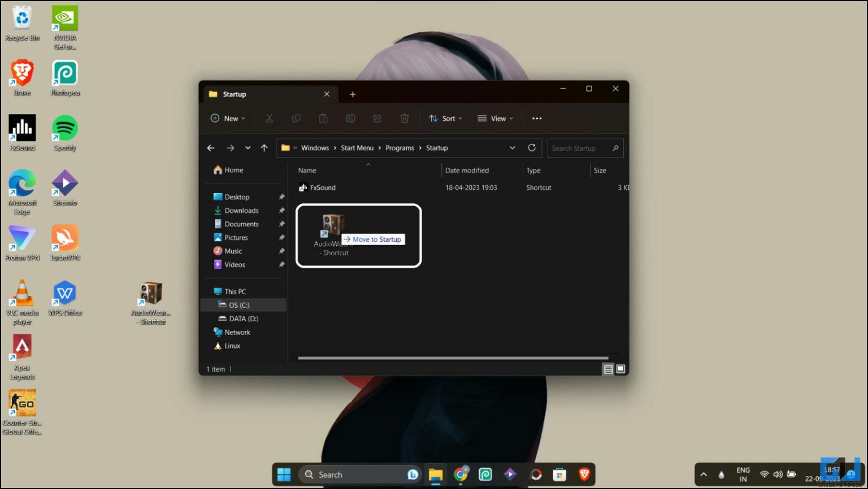The image size is (868, 489).
Task: Navigate up one folder level
Action: pos(264,147)
